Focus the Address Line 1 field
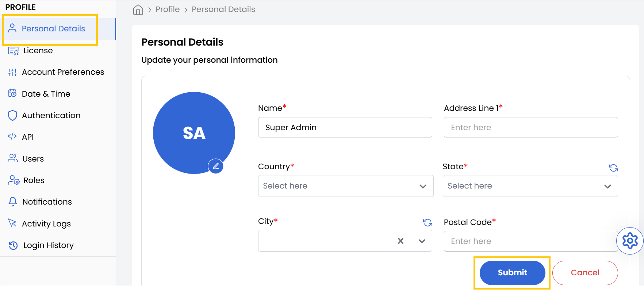This screenshot has height=291, width=644. pos(531,127)
